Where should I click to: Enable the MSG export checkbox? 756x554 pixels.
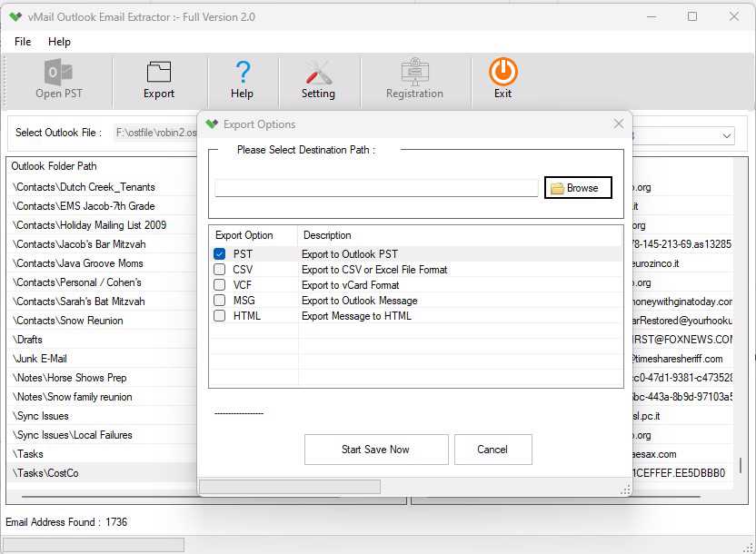(219, 300)
